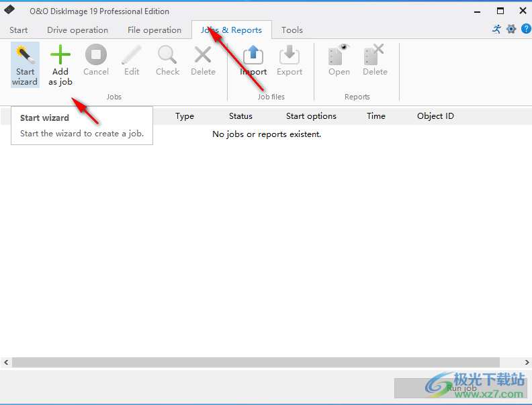Select the Jobs & Reports tab
This screenshot has height=405, width=532.
pyautogui.click(x=231, y=30)
